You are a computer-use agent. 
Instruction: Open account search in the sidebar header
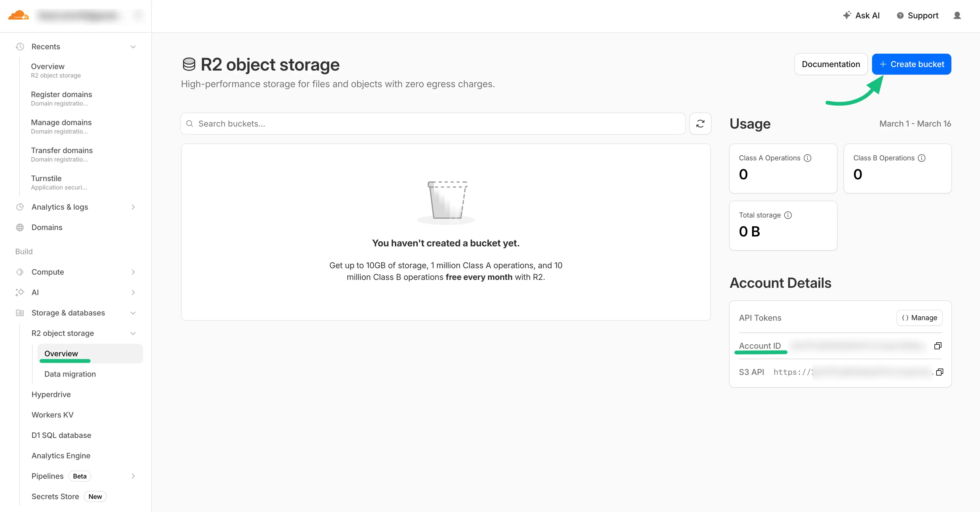[138, 15]
